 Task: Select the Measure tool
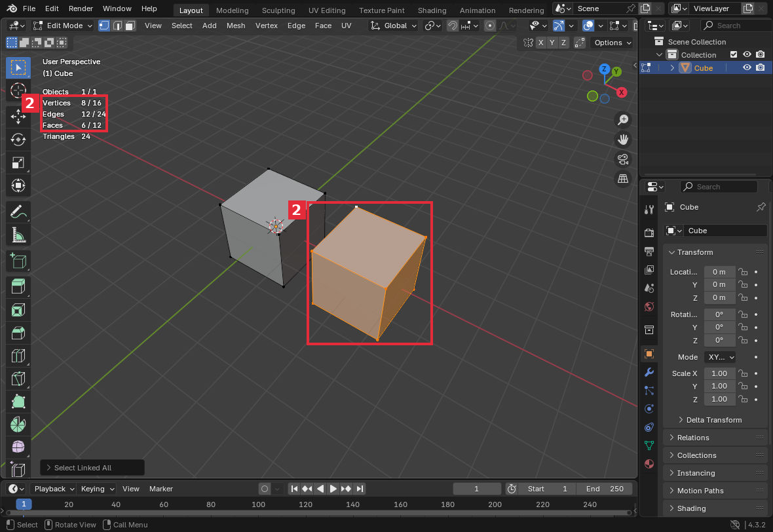(x=18, y=236)
